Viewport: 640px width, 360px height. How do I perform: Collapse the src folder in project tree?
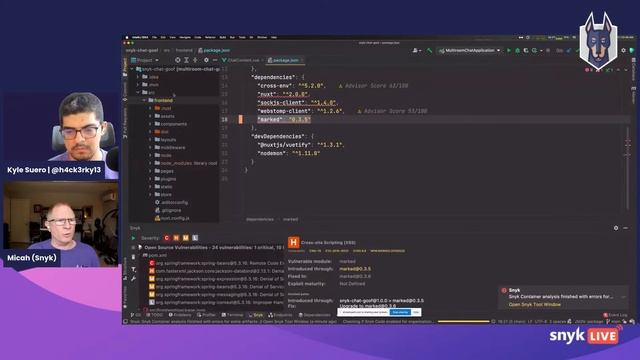coord(138,93)
